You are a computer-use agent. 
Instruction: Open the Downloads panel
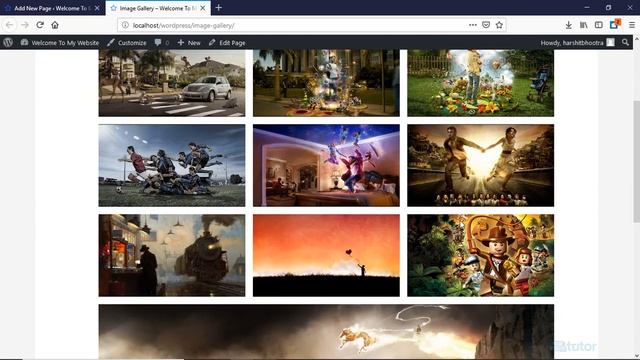[x=568, y=25]
